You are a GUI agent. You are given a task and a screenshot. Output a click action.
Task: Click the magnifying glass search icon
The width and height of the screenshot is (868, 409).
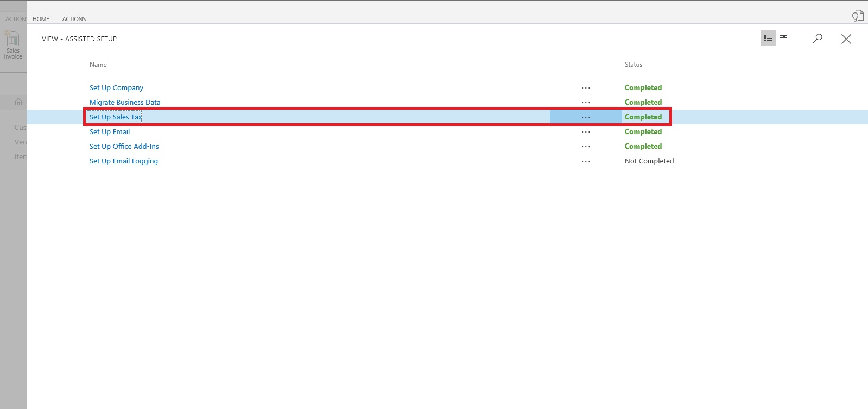(x=818, y=39)
